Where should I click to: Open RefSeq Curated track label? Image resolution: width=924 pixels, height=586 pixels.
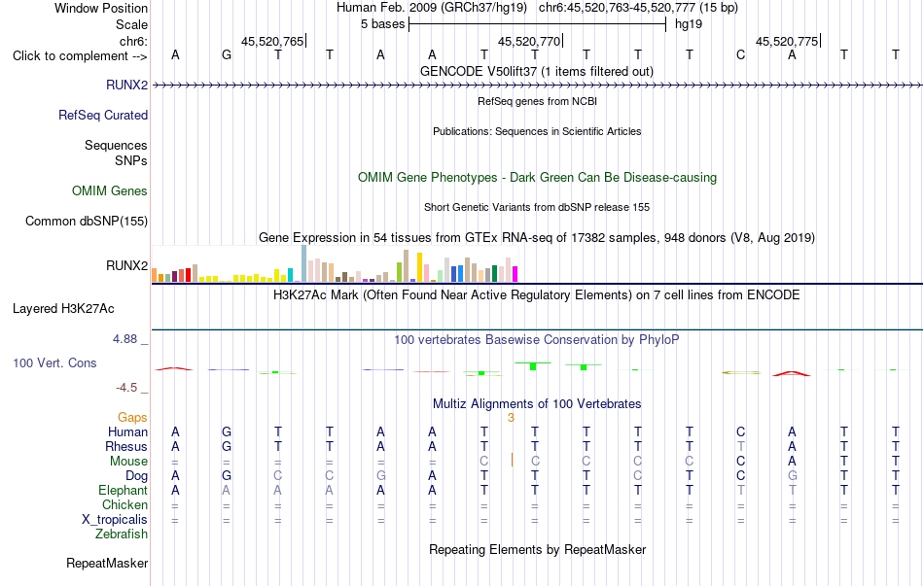pos(102,115)
